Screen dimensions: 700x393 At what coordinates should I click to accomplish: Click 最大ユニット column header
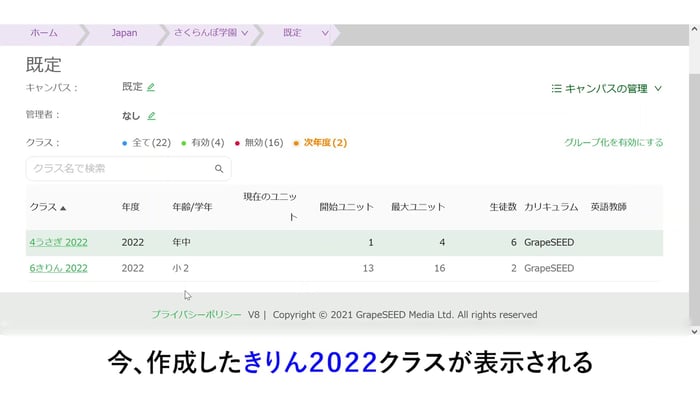[418, 207]
